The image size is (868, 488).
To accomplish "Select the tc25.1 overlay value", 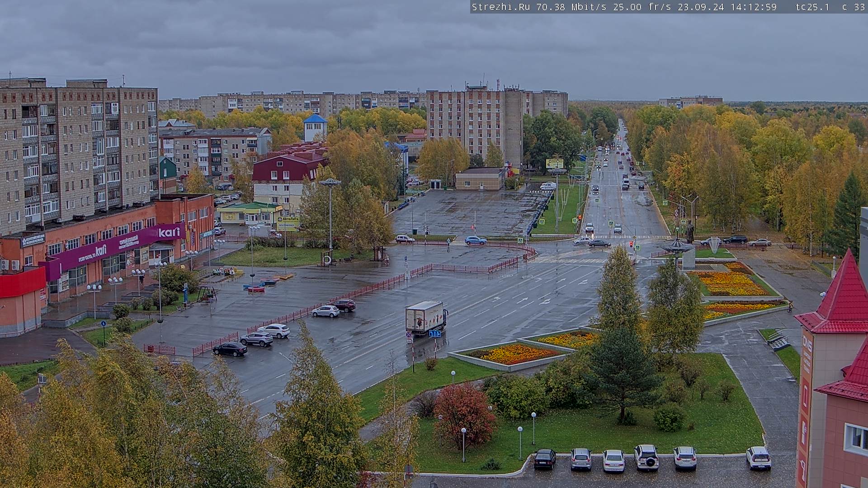I will pyautogui.click(x=812, y=7).
